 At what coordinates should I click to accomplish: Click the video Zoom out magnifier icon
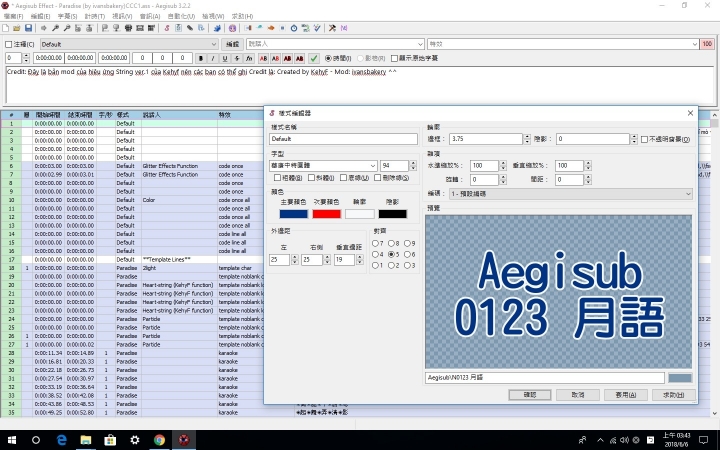(67, 28)
